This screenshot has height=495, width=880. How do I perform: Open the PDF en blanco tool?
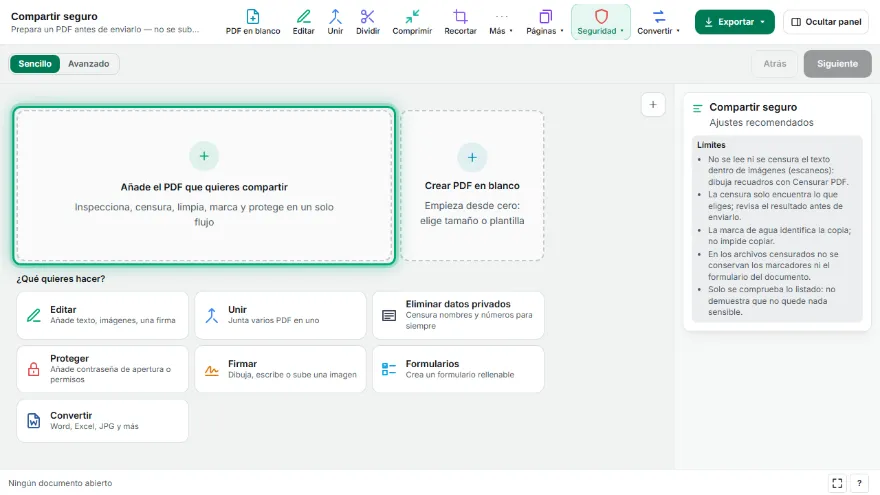coord(253,22)
